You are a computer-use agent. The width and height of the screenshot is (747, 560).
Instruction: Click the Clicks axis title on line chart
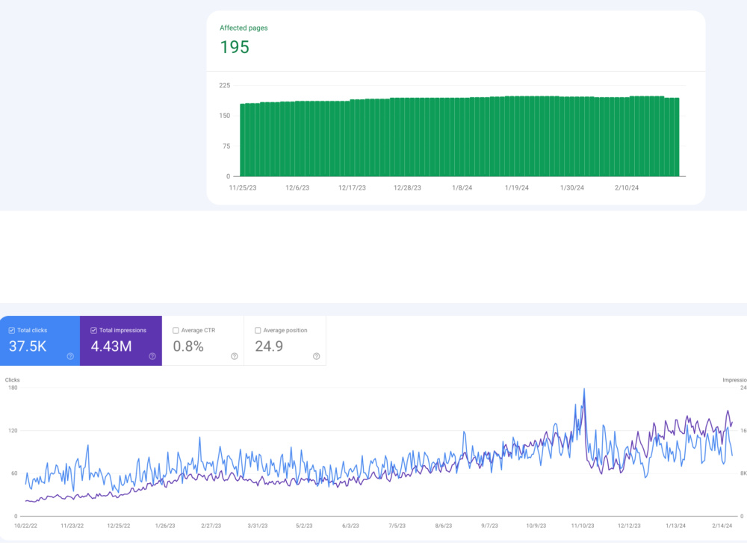pos(13,380)
